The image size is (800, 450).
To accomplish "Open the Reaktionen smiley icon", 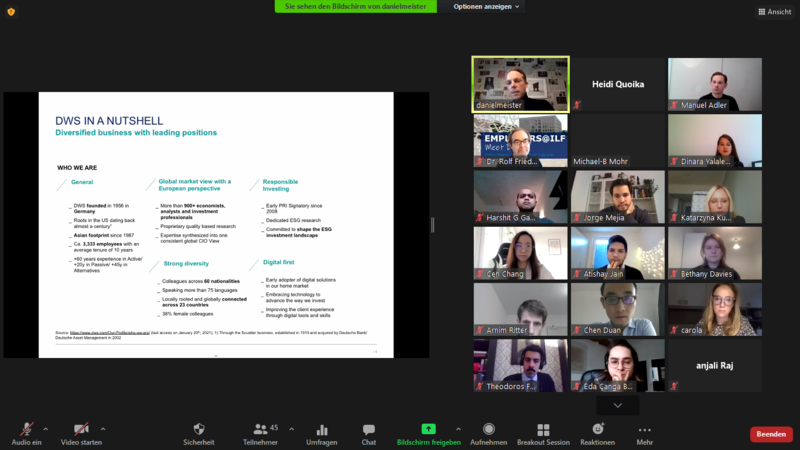I will (x=597, y=429).
